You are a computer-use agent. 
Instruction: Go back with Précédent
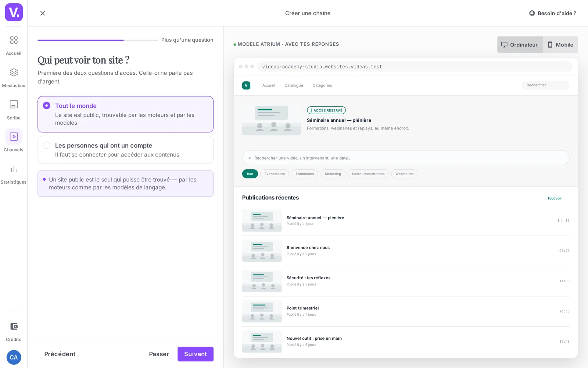pyautogui.click(x=60, y=354)
